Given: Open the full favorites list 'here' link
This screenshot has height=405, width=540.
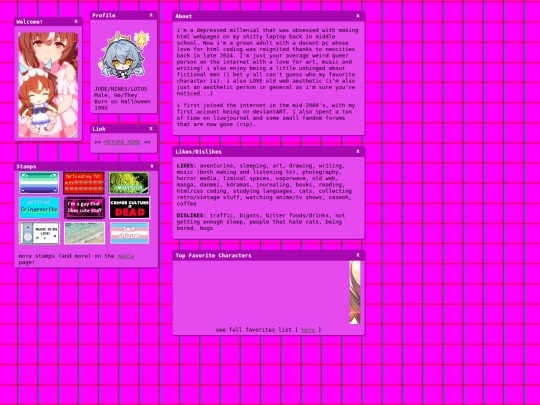Looking at the screenshot, I should click(x=308, y=330).
